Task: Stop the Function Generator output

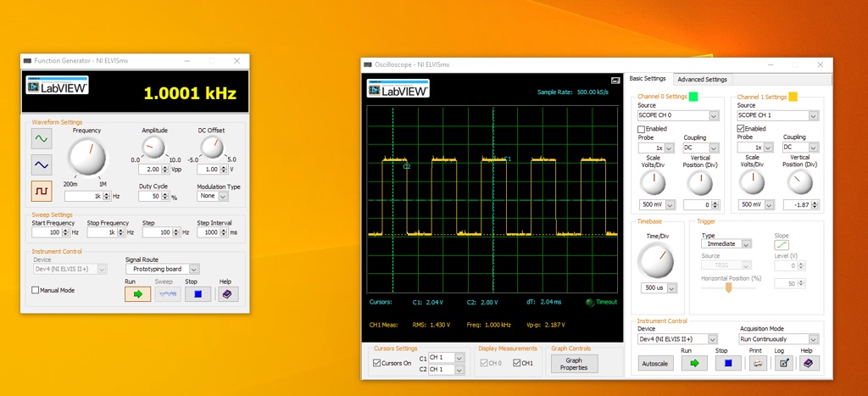Action: click(197, 294)
